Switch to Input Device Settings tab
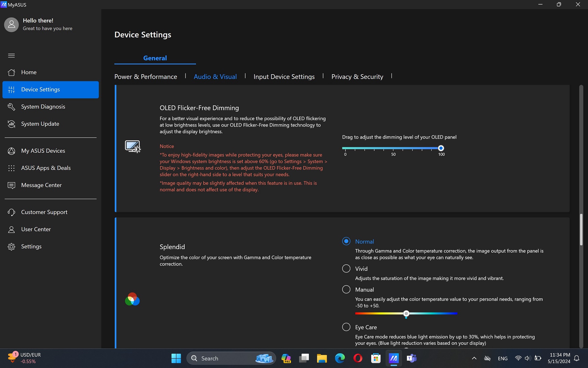Screen dimensions: 588x368 pos(284,77)
